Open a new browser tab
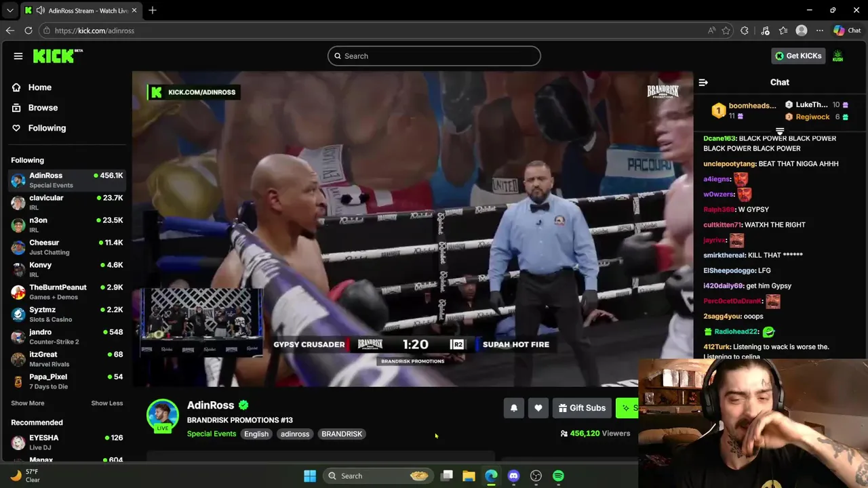The width and height of the screenshot is (868, 488). point(153,10)
